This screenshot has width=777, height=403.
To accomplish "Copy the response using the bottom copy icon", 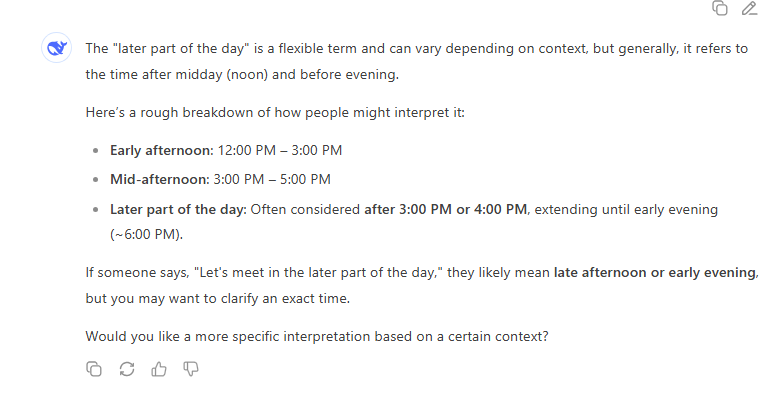I will pos(94,369).
